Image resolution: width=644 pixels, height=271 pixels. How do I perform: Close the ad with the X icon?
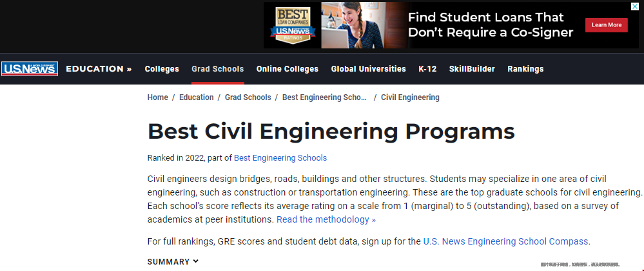point(634,6)
